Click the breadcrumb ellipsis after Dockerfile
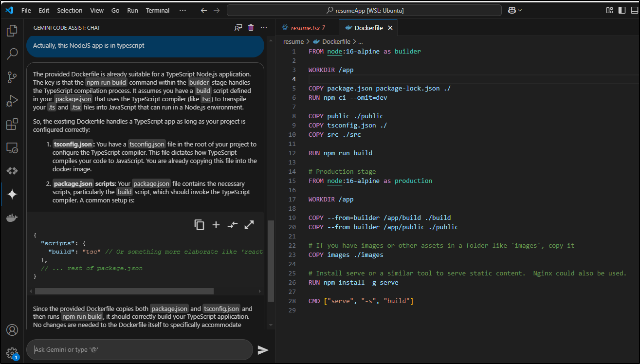 point(361,42)
